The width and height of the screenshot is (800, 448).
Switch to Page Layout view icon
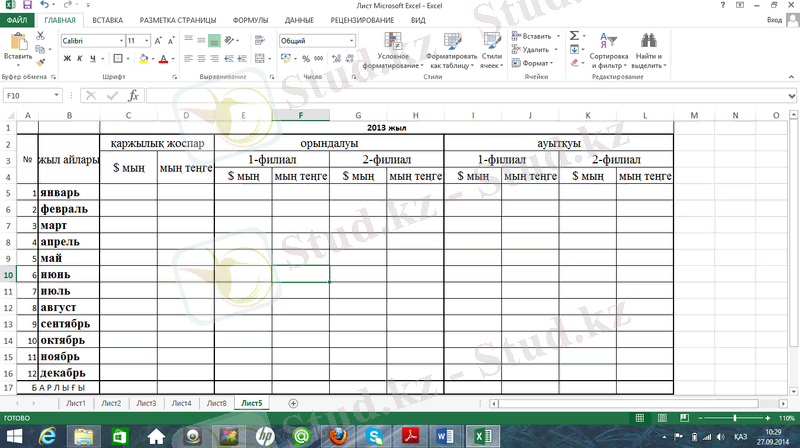[662, 418]
